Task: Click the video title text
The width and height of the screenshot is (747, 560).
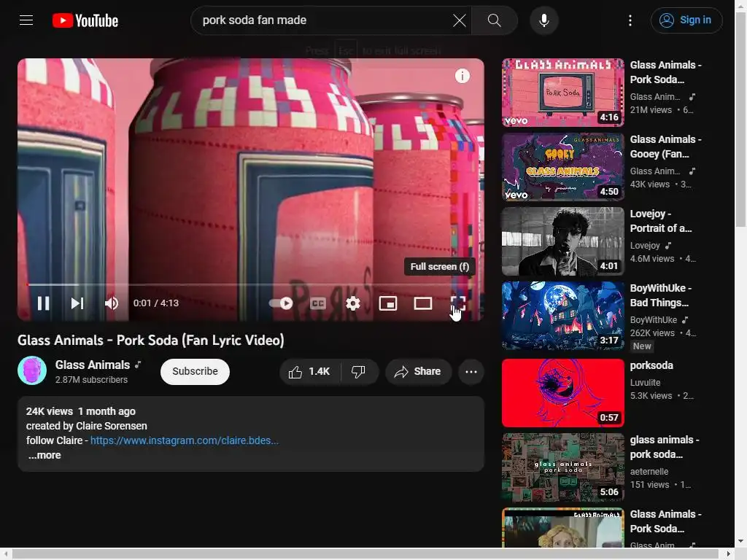Action: [150, 340]
